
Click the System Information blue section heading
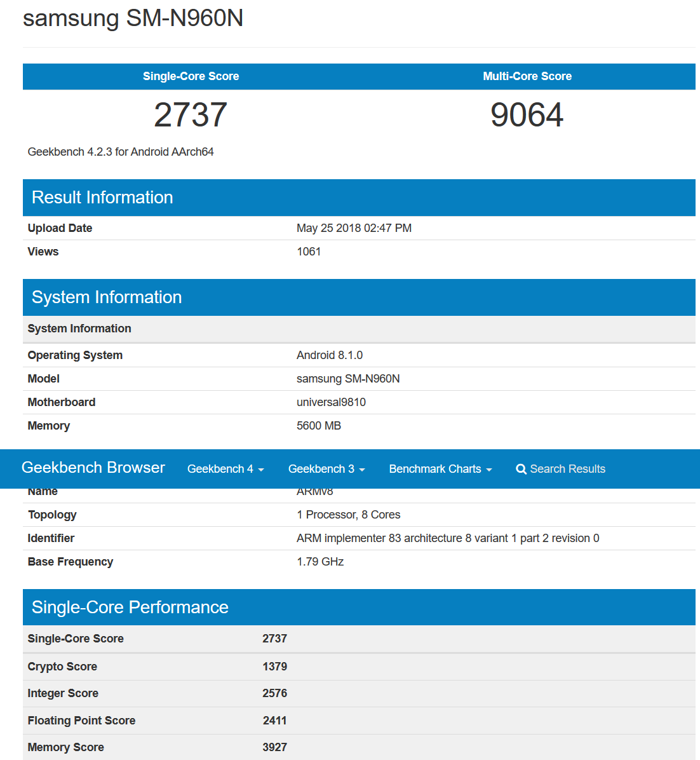tap(107, 297)
